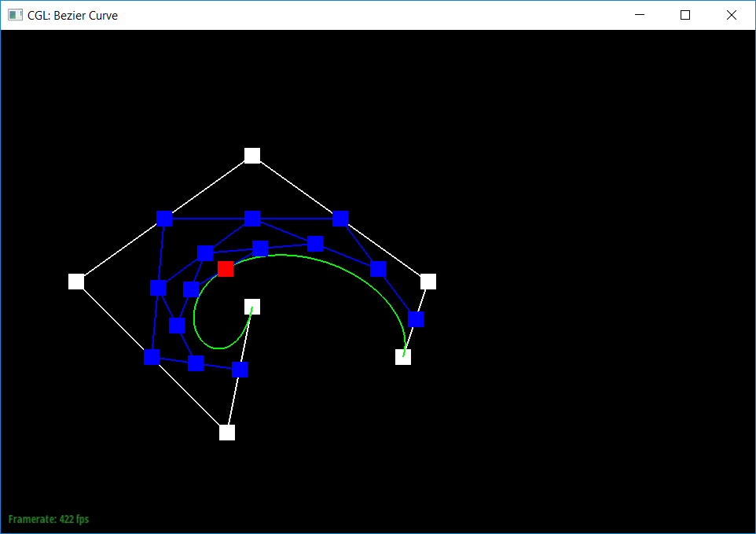Click the CGL application icon in title bar

tap(16, 15)
